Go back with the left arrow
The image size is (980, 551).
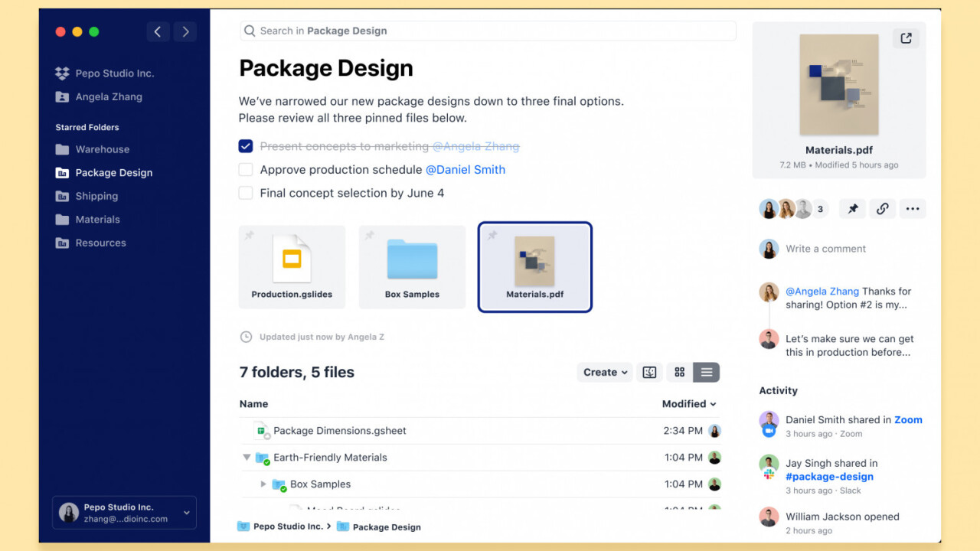(x=158, y=31)
